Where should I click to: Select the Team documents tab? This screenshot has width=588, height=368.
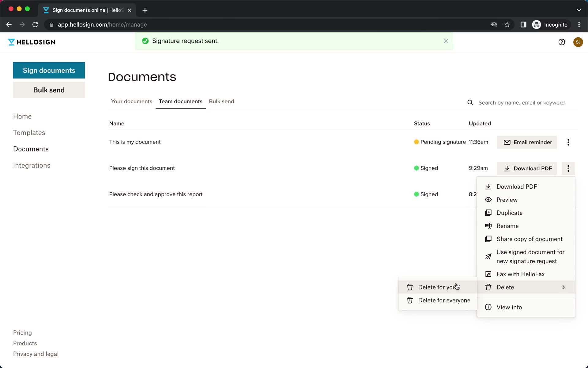181,101
